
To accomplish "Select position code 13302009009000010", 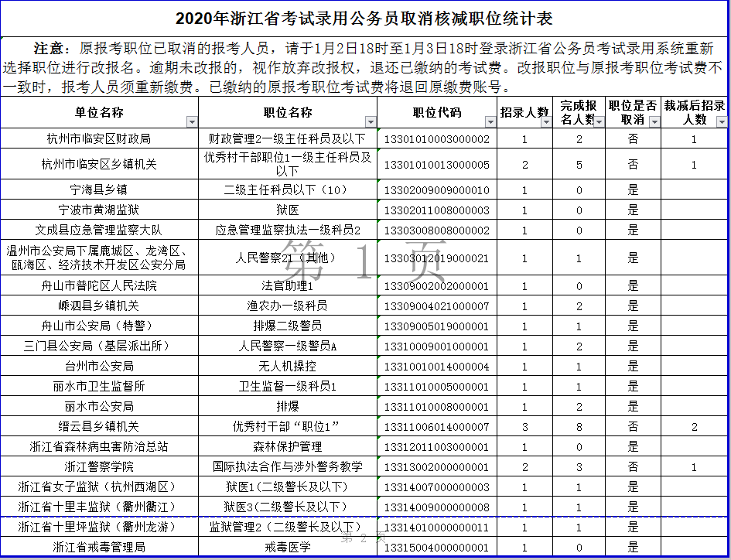I will pos(437,190).
